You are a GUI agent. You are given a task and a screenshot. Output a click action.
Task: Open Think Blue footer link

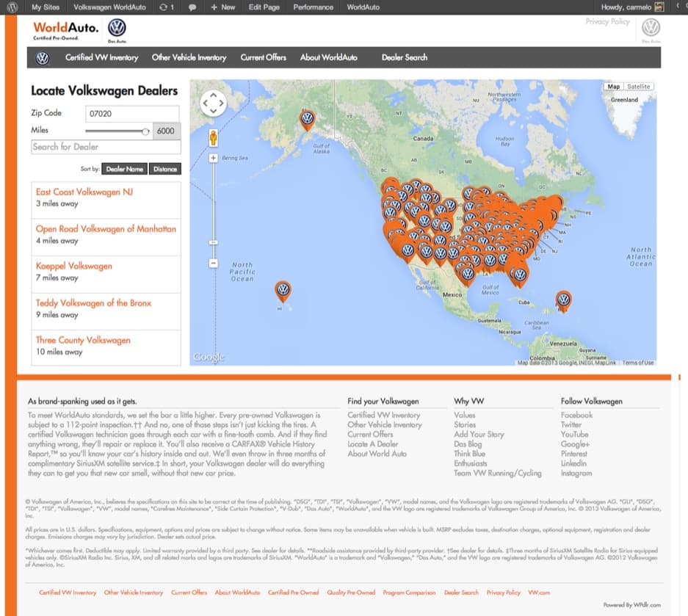[x=469, y=454]
